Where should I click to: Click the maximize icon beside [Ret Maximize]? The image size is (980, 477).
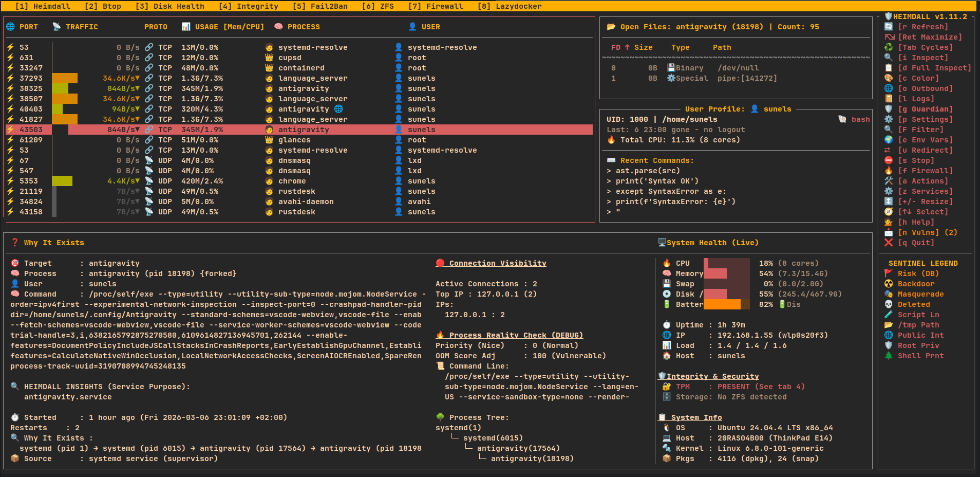pos(890,37)
